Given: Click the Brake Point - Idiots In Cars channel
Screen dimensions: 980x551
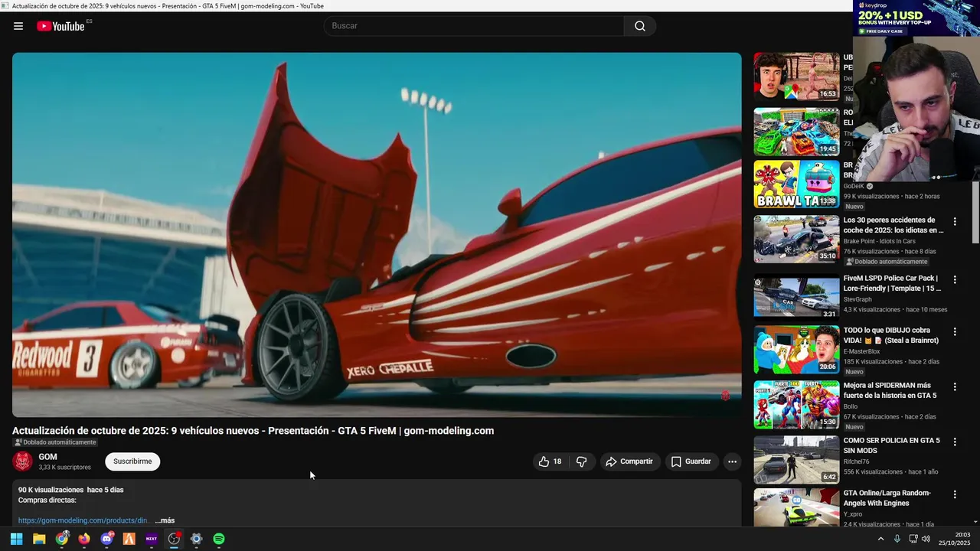Looking at the screenshot, I should 880,241.
